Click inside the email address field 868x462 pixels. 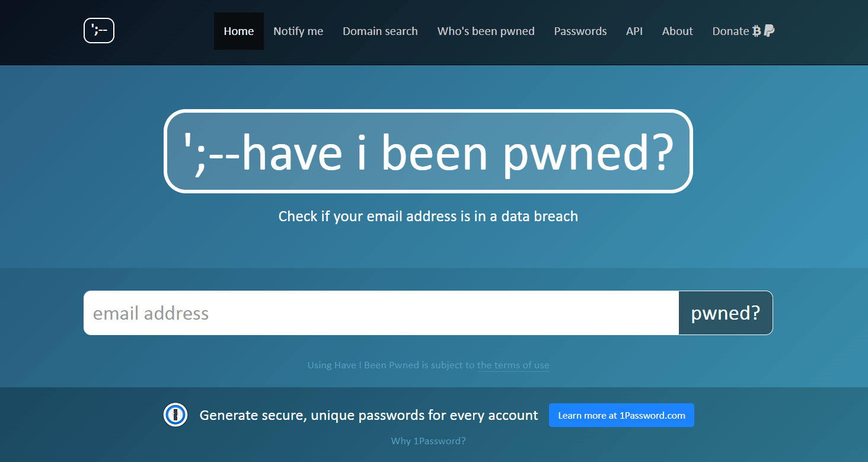tap(379, 313)
